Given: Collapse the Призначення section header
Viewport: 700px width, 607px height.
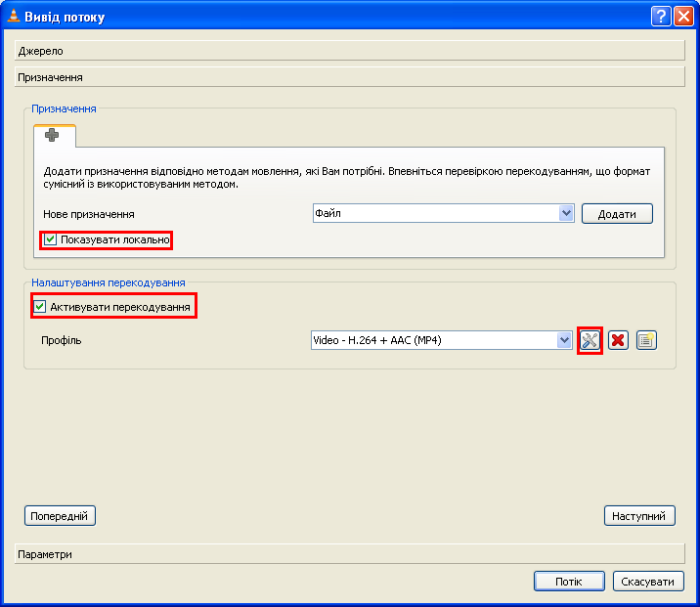Looking at the screenshot, I should coord(350,77).
